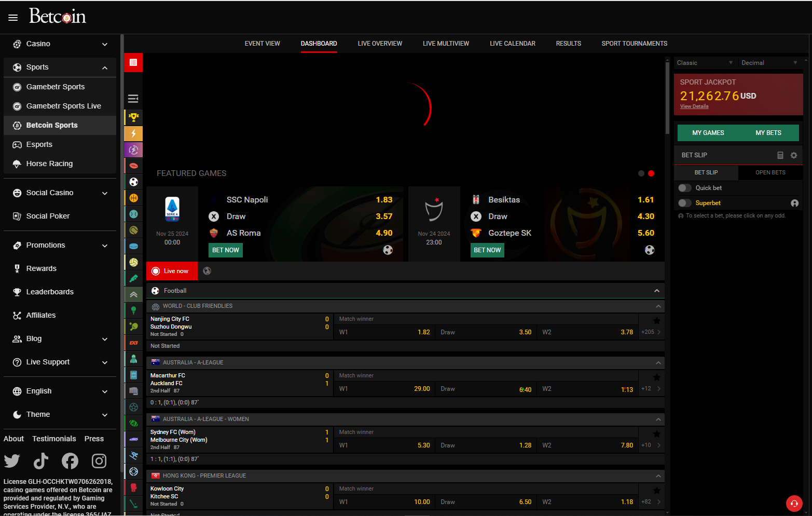The height and width of the screenshot is (516, 812).
Task: Expand the Casino sidebar section
Action: pyautogui.click(x=60, y=44)
